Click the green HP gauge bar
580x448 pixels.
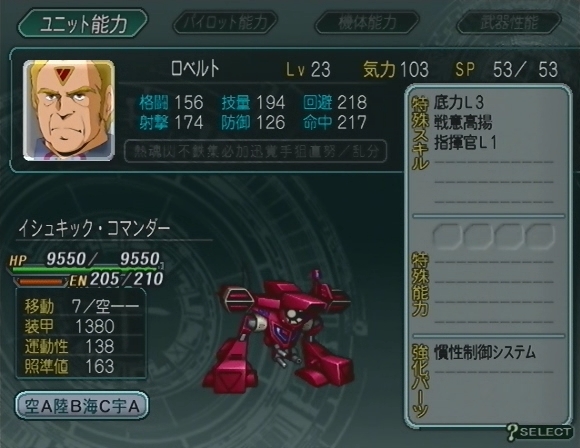(x=84, y=270)
